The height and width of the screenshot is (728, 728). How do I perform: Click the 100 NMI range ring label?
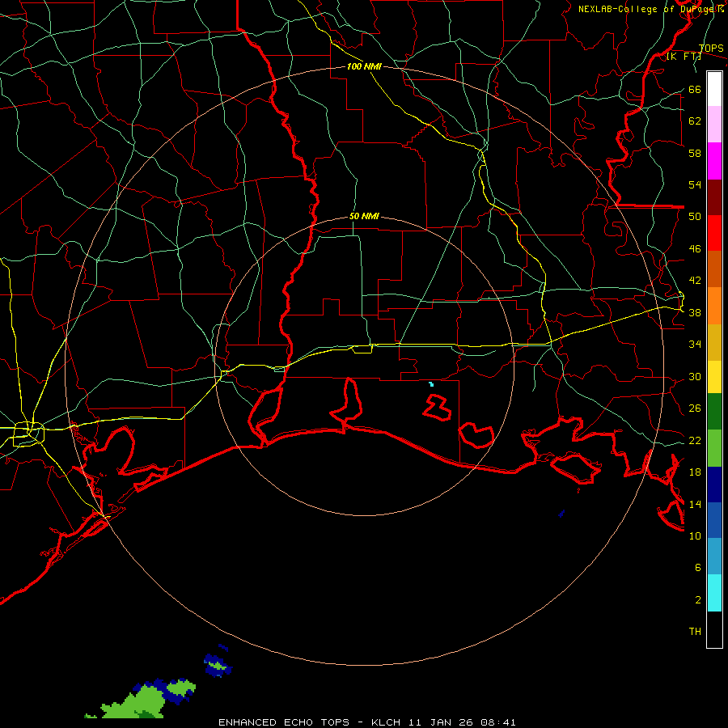pos(364,66)
